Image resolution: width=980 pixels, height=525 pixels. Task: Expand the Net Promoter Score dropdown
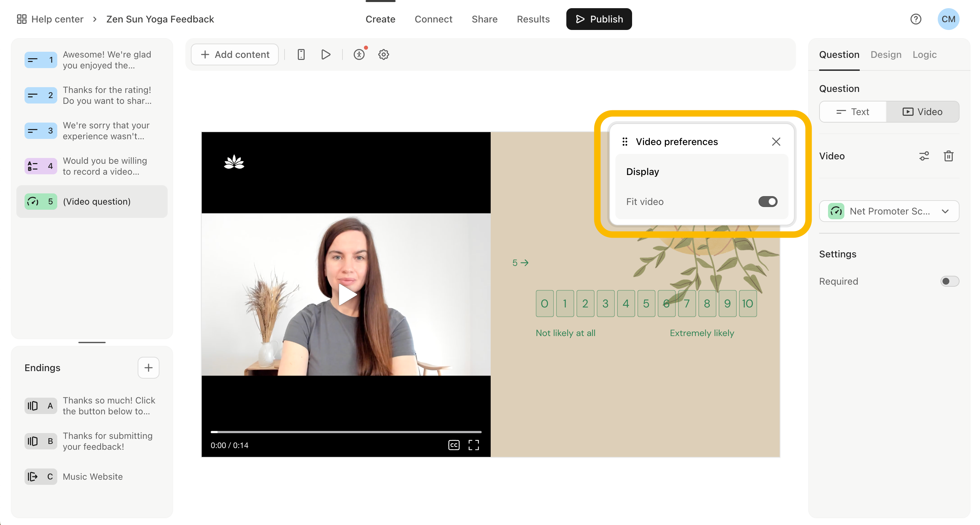point(889,211)
